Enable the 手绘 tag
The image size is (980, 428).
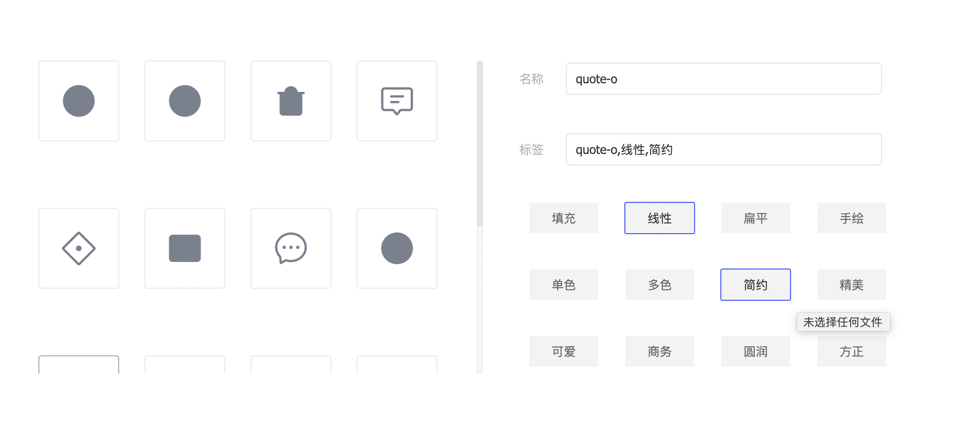(x=852, y=218)
